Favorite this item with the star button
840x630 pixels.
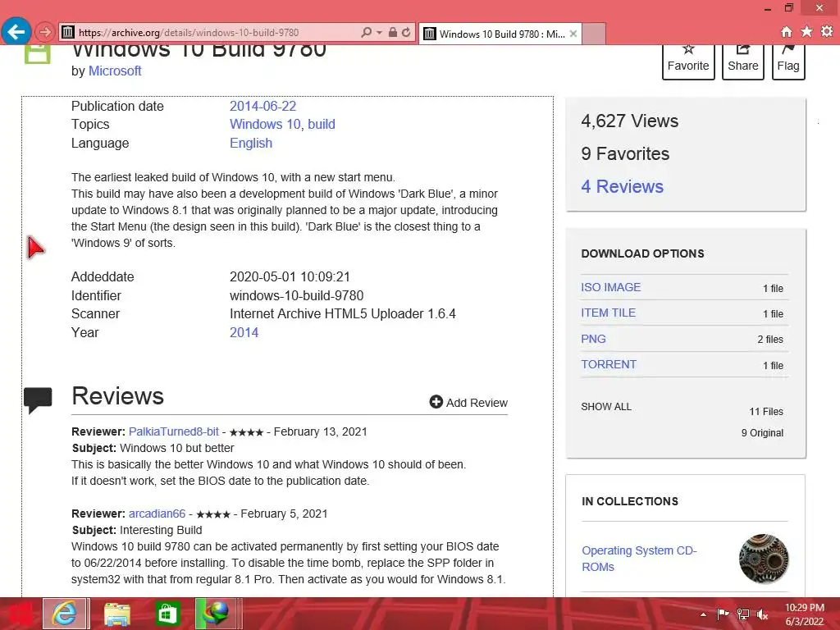[x=688, y=61]
